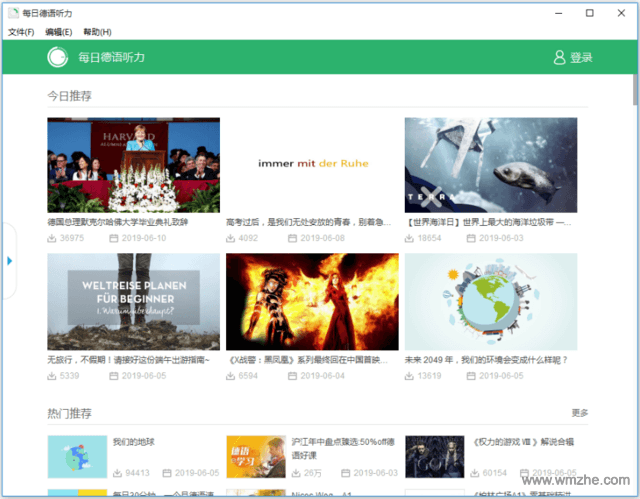Open the X战警 Dark Phoenix thumbnail

[312, 302]
